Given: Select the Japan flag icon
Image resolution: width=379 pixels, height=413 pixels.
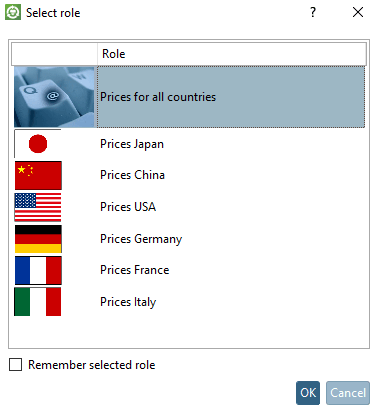Looking at the screenshot, I should click(x=38, y=144).
